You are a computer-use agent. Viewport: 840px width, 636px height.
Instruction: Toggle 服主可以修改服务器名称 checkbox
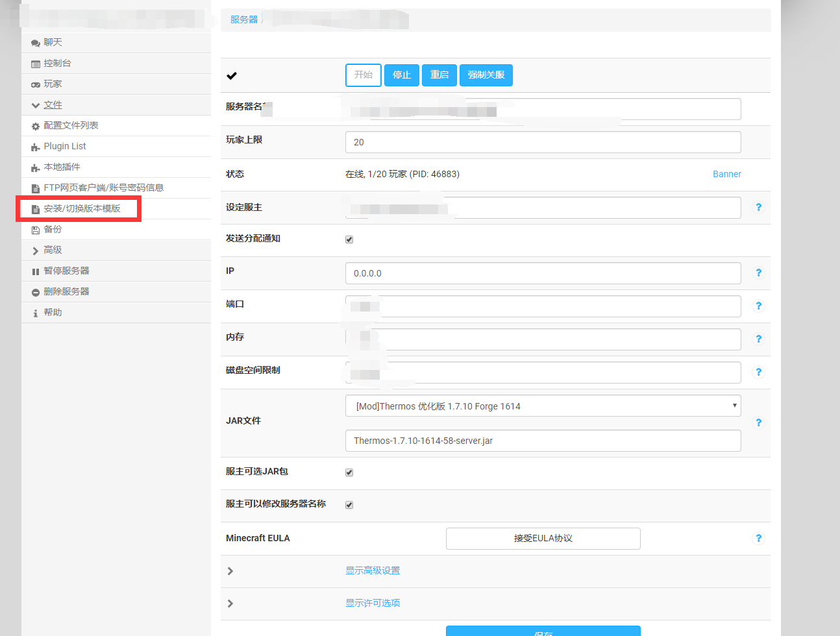coord(349,505)
